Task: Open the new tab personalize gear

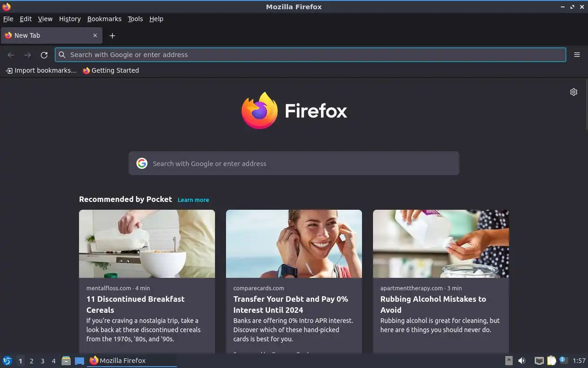Action: (x=574, y=92)
